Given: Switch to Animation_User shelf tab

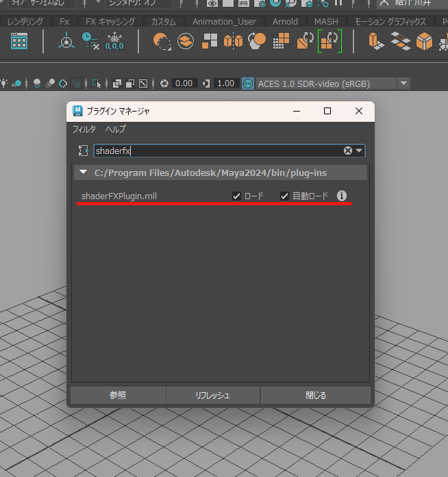Looking at the screenshot, I should [224, 22].
